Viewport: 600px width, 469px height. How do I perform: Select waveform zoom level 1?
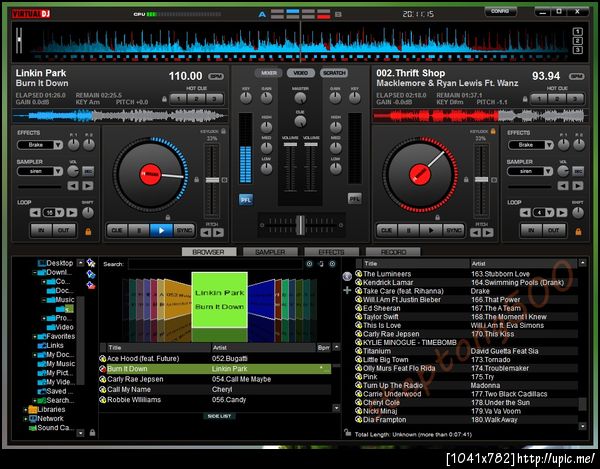[x=578, y=32]
